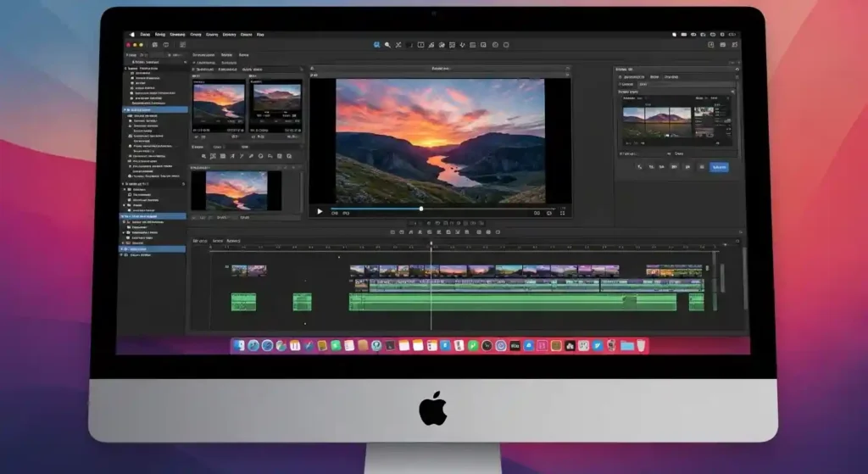The image size is (868, 474).
Task: Click the blue button in the right inspector panel
Action: pyautogui.click(x=719, y=167)
